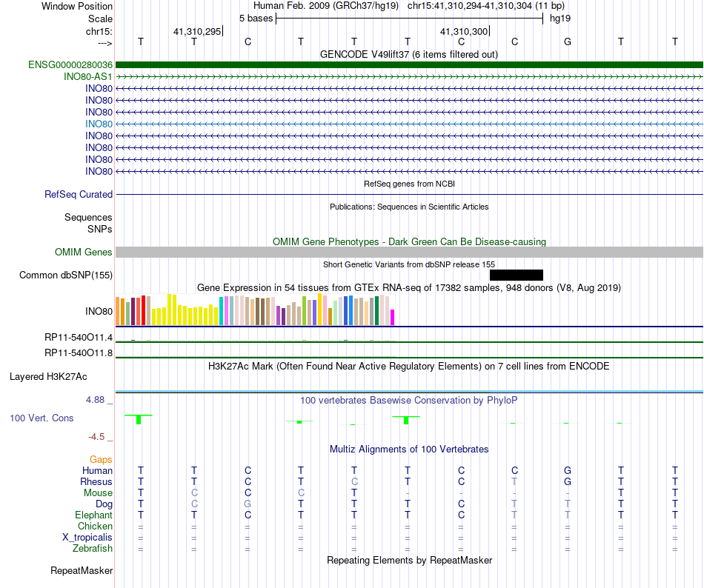This screenshot has height=588, width=704.
Task: Open the GTEx INO80 expression bar chart
Action: tap(255, 310)
